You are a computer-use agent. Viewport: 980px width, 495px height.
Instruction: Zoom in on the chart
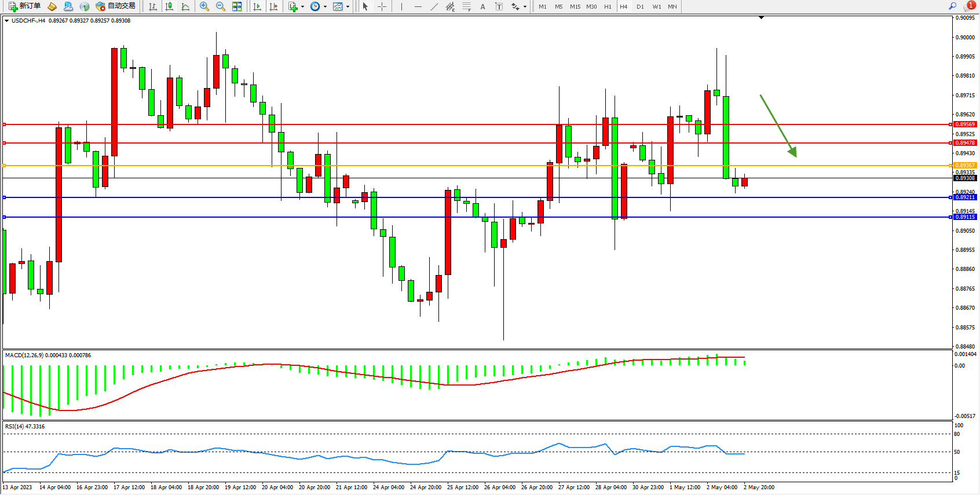[x=204, y=6]
